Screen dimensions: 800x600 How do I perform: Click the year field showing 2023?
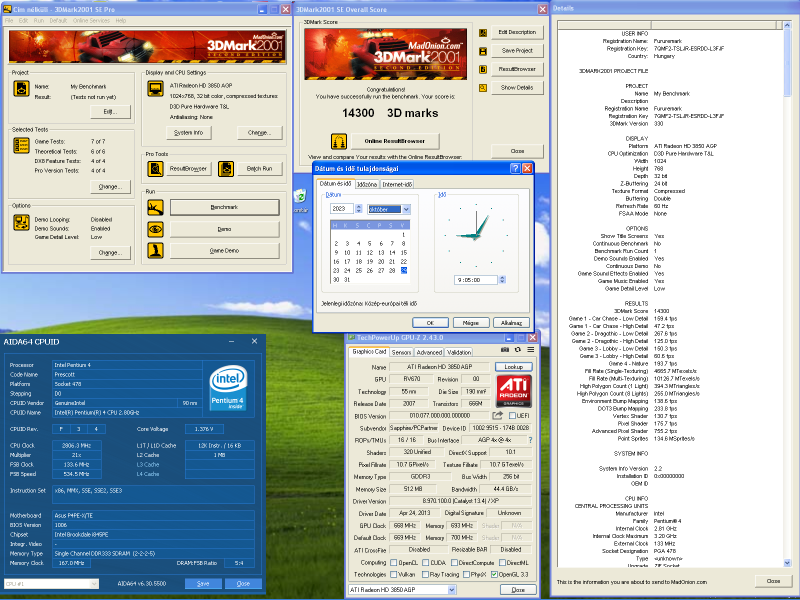click(x=342, y=209)
